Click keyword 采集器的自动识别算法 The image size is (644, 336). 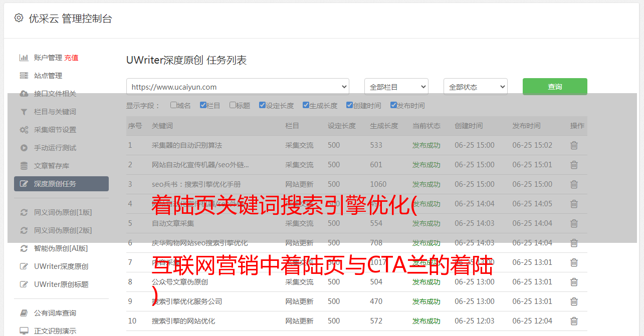click(187, 145)
